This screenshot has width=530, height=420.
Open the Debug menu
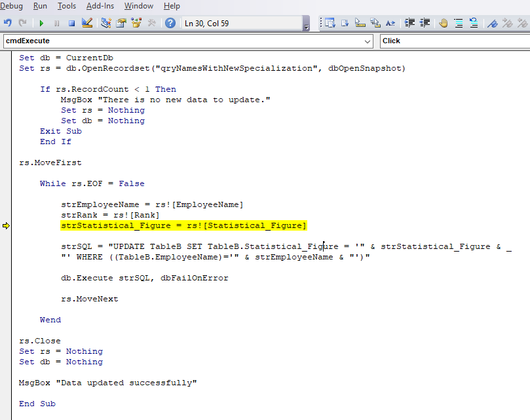coord(12,6)
